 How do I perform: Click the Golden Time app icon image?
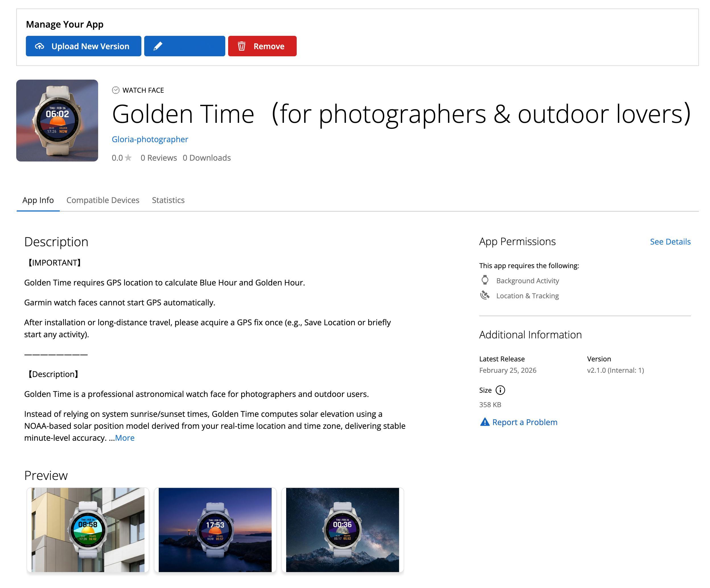[x=57, y=121]
